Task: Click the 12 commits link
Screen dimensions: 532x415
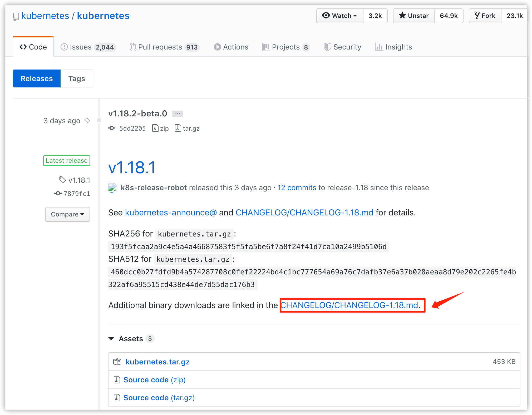Action: pyautogui.click(x=297, y=188)
